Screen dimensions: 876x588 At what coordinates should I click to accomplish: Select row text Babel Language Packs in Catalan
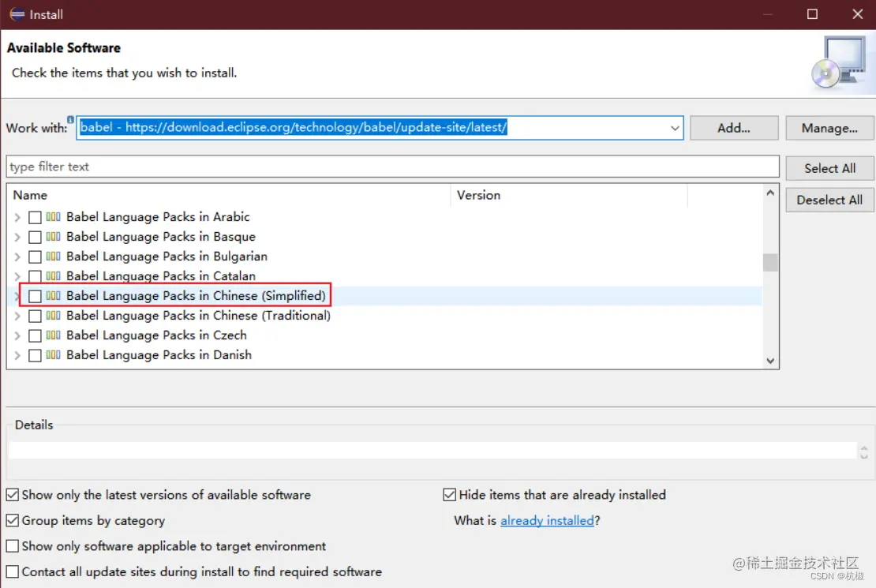(161, 275)
